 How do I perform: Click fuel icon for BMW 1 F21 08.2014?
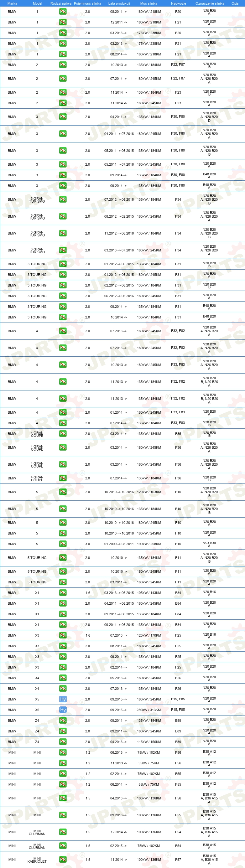(63, 54)
